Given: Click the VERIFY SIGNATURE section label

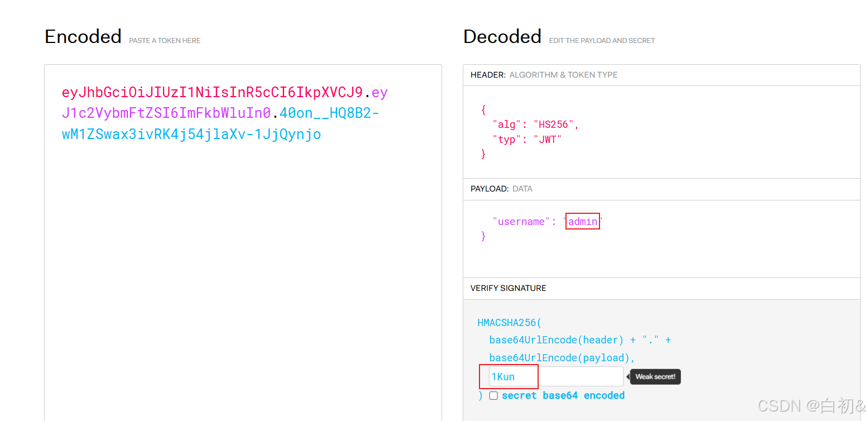Looking at the screenshot, I should 509,288.
